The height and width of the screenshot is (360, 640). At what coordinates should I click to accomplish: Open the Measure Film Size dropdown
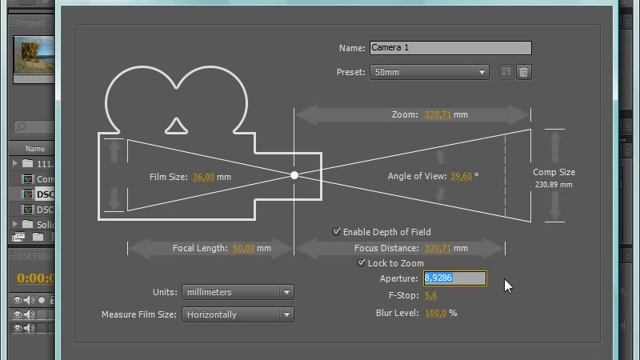click(238, 315)
